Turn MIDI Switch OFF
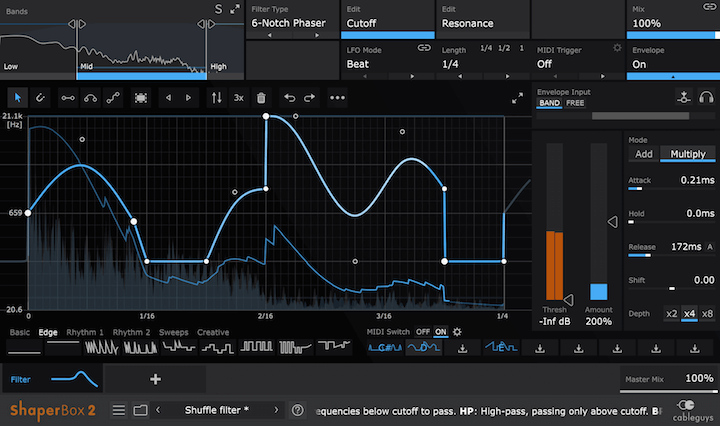 coord(422,331)
